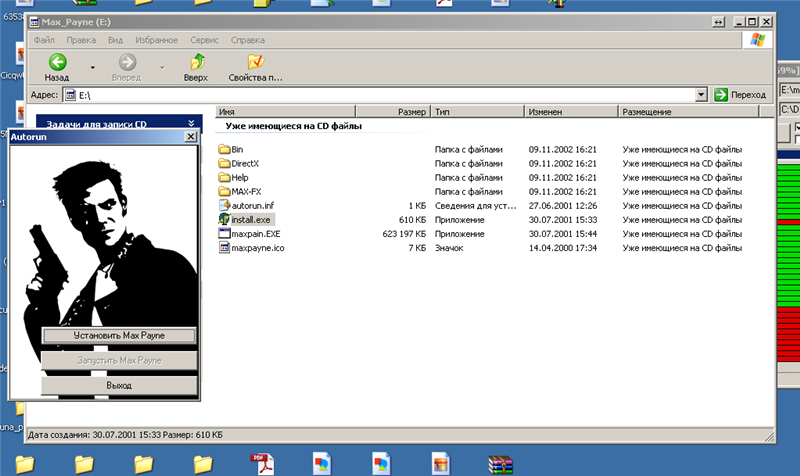Click the Windows flag logo in Explorer
The image size is (800, 476).
pyautogui.click(x=758, y=40)
